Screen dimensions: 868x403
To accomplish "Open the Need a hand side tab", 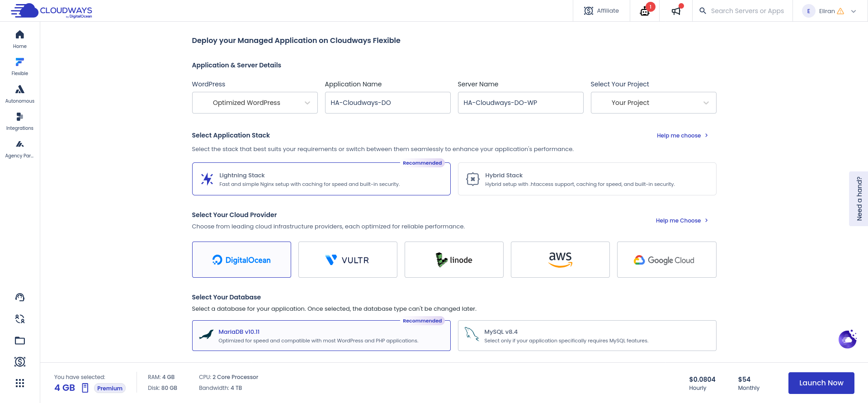I will coord(859,199).
